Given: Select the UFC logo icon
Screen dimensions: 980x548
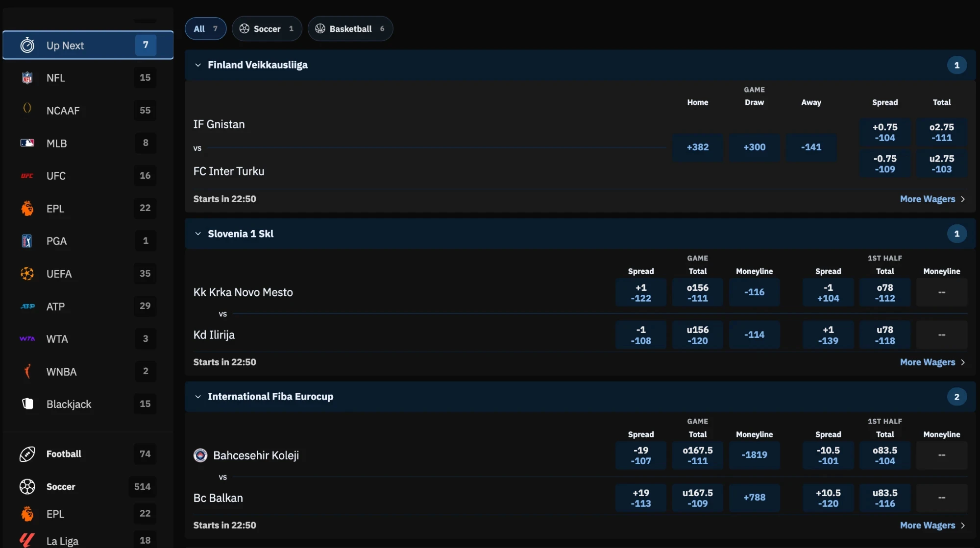Looking at the screenshot, I should 27,176.
